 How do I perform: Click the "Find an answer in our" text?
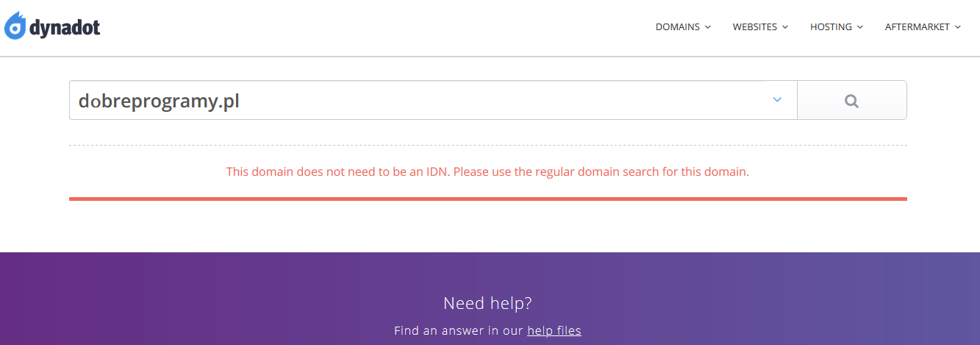click(x=459, y=331)
